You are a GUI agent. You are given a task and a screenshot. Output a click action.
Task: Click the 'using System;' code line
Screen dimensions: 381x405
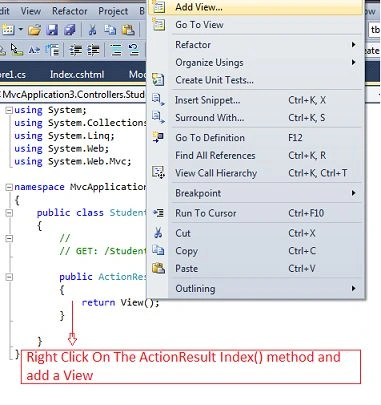pos(50,110)
